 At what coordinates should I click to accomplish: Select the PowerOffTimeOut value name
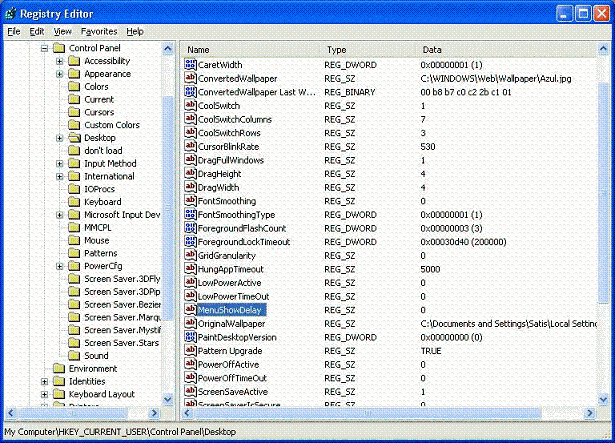point(232,378)
